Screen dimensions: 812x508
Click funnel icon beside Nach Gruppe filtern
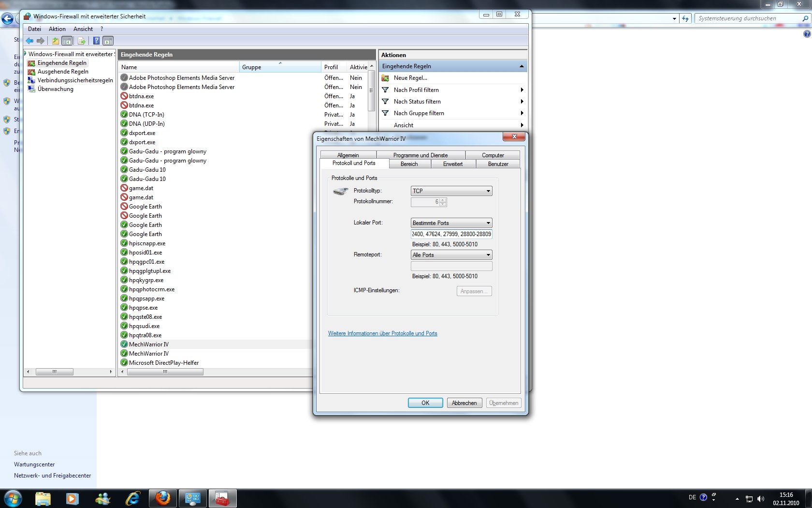pyautogui.click(x=385, y=113)
